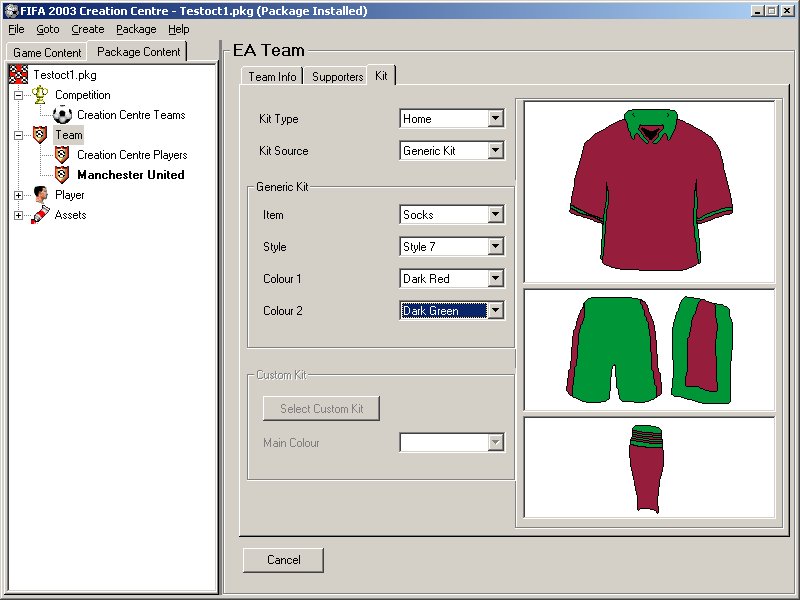This screenshot has height=600, width=800.
Task: Close the Creation Centre window
Action: click(788, 11)
